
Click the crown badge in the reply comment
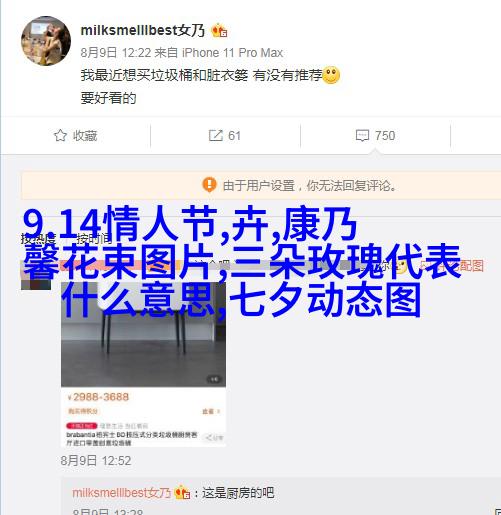[x=182, y=492]
